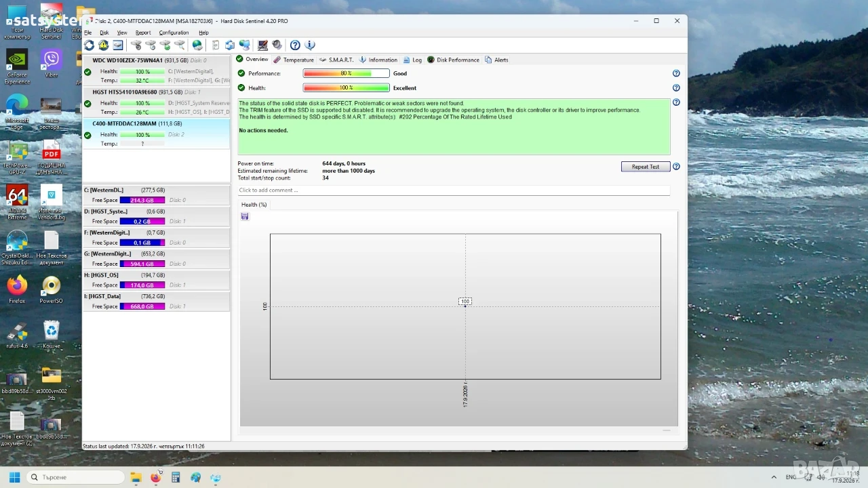This screenshot has height=488, width=868.
Task: Click the help icon next to Performance bar
Action: pos(676,73)
